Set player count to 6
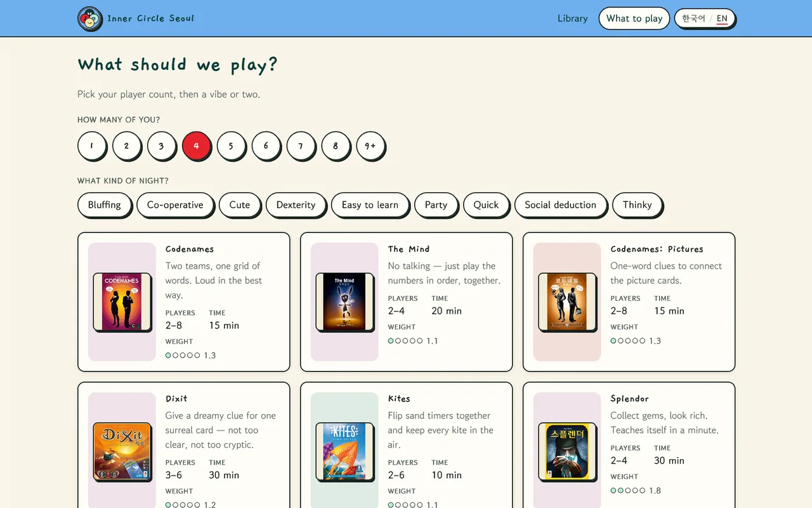Viewport: 812px width, 508px height. click(266, 146)
